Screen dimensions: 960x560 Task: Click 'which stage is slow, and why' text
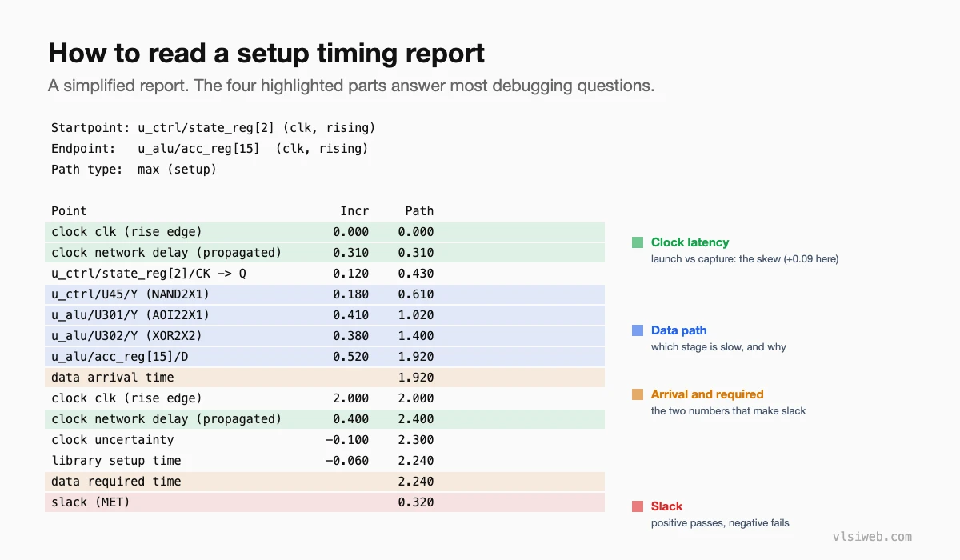click(x=718, y=347)
